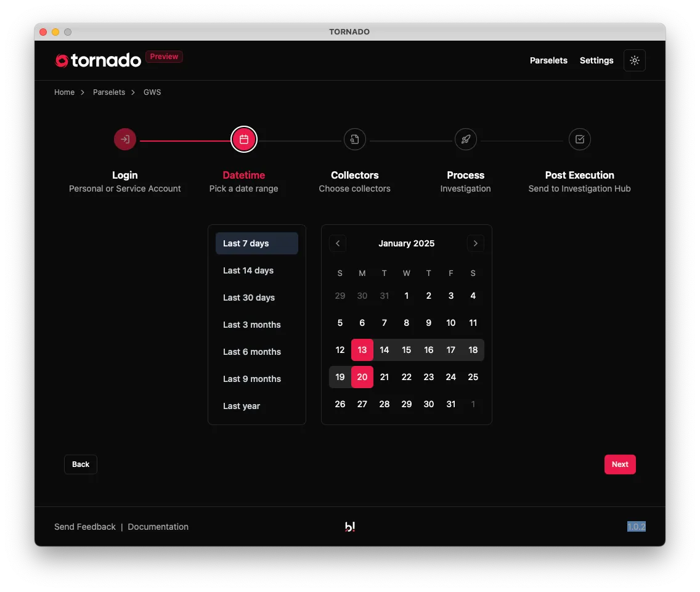Select January 25 in the calendar

(x=473, y=377)
